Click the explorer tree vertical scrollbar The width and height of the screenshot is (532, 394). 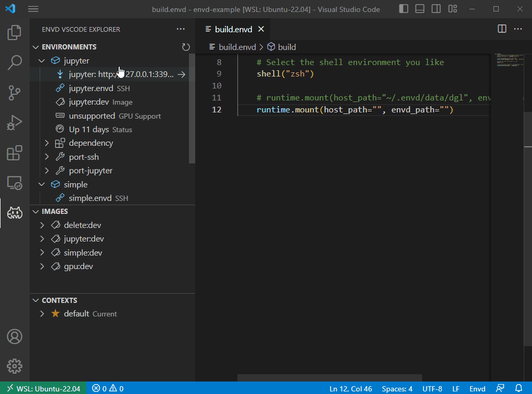pos(192,109)
